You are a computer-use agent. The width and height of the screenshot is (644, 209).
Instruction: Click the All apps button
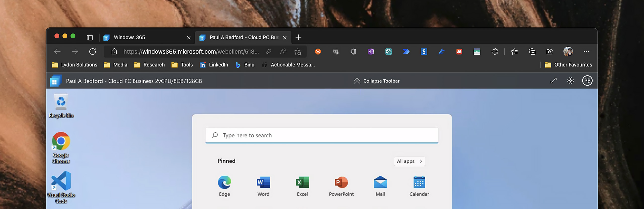click(410, 161)
